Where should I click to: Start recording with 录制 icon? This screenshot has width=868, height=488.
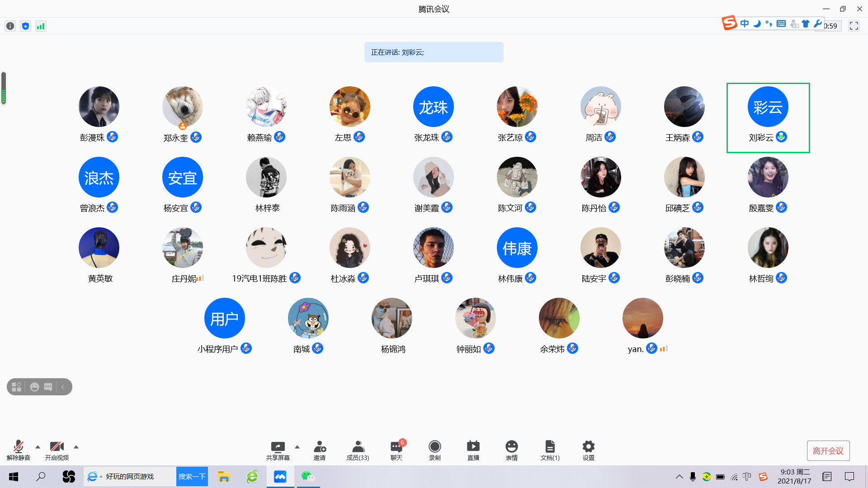coord(434,450)
